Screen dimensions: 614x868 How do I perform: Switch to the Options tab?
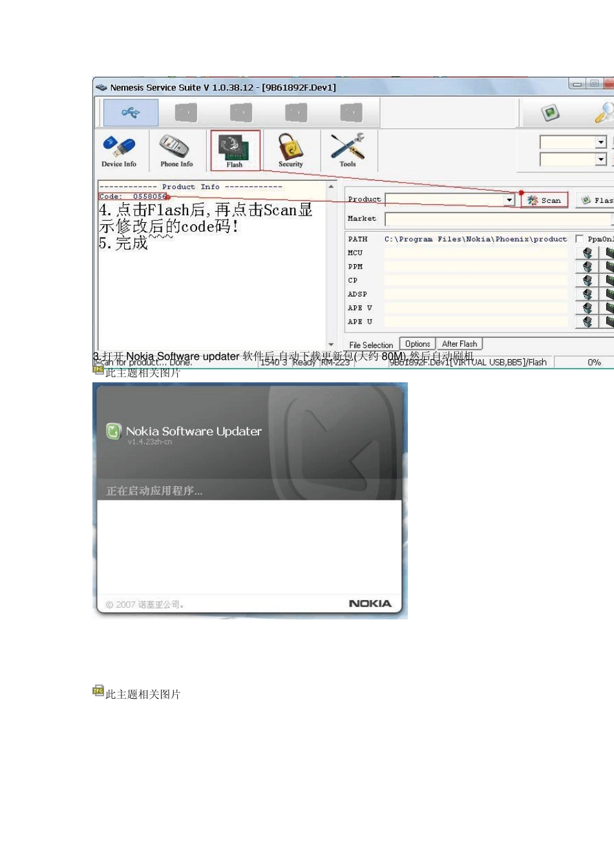pos(418,344)
